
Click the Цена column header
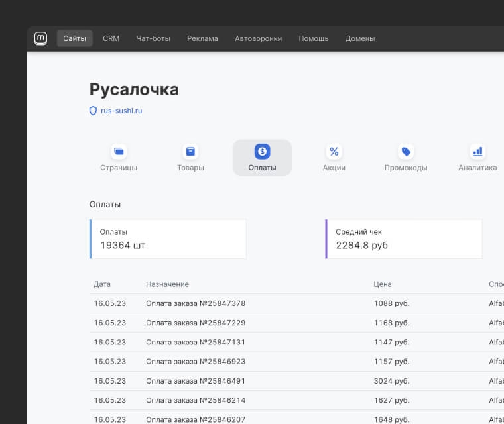click(383, 284)
